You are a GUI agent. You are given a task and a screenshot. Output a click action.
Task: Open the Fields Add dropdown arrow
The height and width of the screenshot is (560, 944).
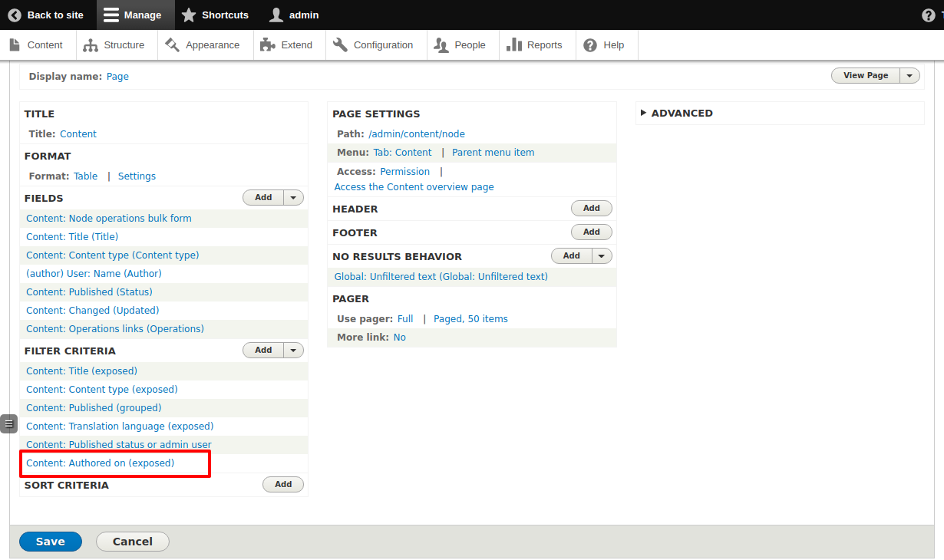click(292, 197)
